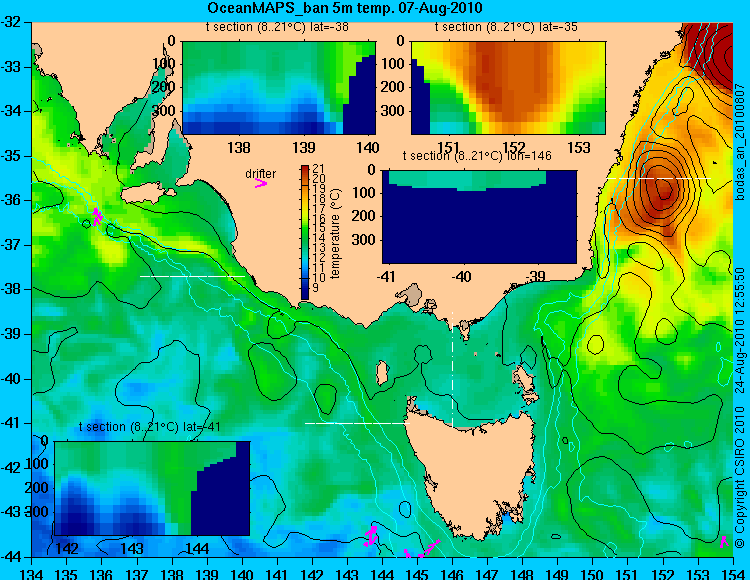Screen dimensions: 750x580
Task: Click the 'temperature (°C)' colorbar label
Action: 336,233
